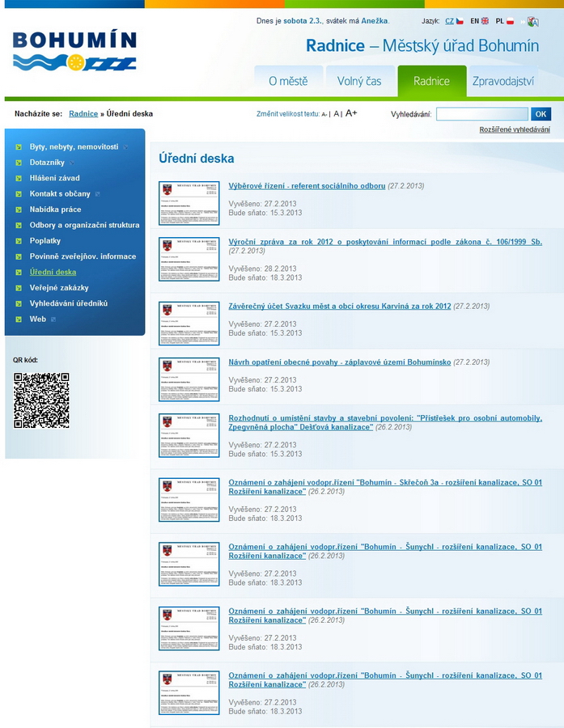Click green arrow bullet beside Poplatky
564x728 pixels.
click(19, 241)
